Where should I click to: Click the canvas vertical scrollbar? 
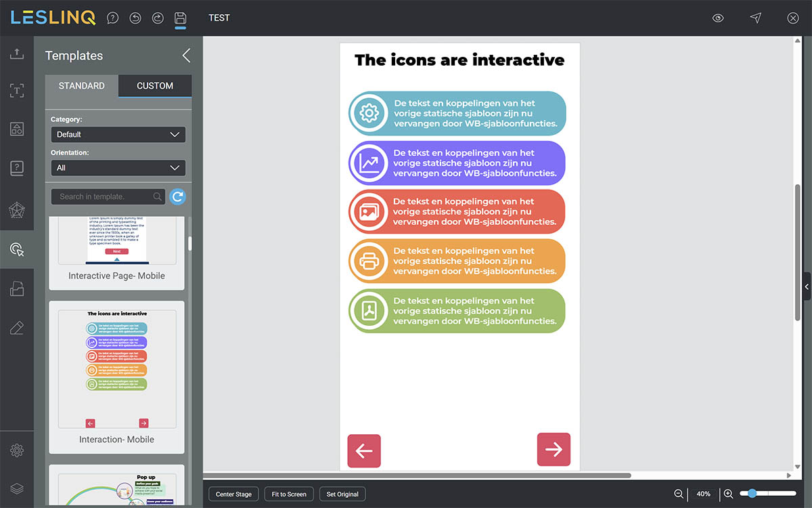pyautogui.click(x=798, y=252)
